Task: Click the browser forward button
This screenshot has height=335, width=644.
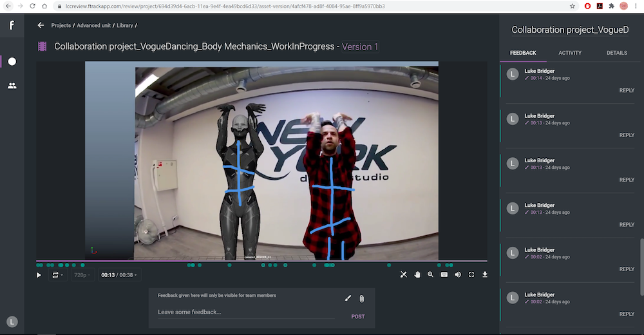Action: point(20,6)
